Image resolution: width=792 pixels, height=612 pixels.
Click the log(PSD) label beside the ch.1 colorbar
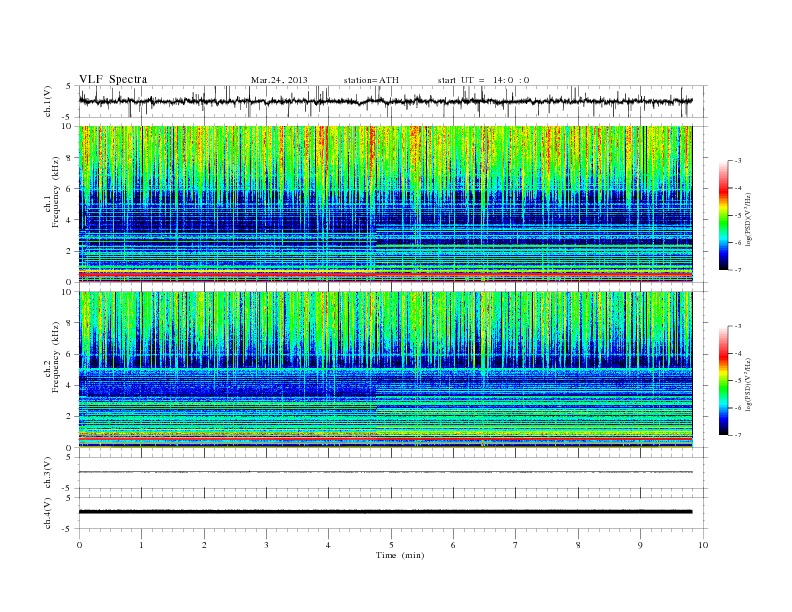(x=748, y=219)
